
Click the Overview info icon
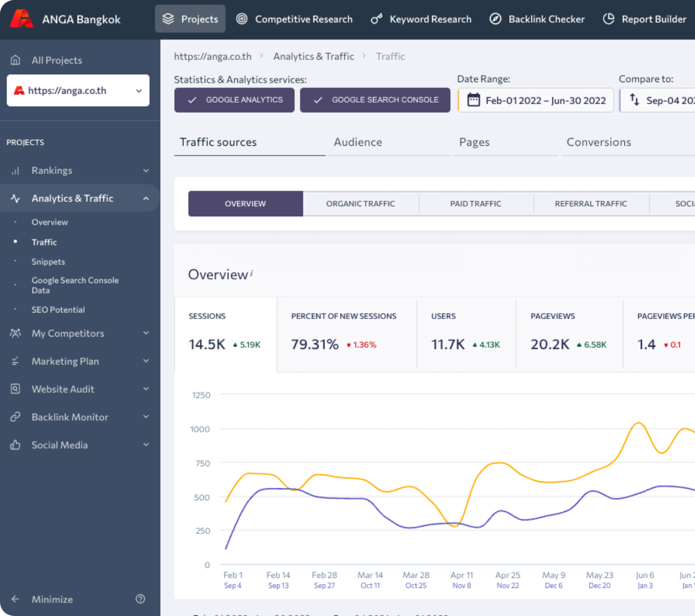tap(251, 273)
